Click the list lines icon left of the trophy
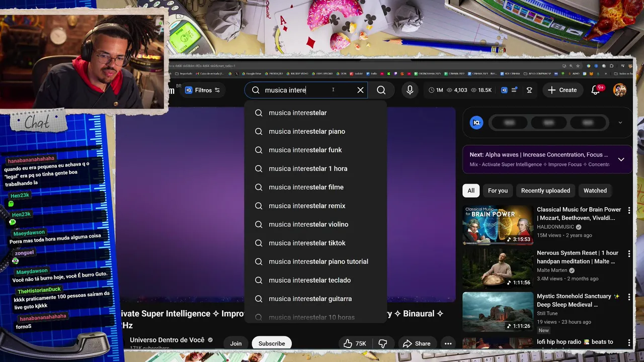This screenshot has height=362, width=644. click(x=514, y=90)
